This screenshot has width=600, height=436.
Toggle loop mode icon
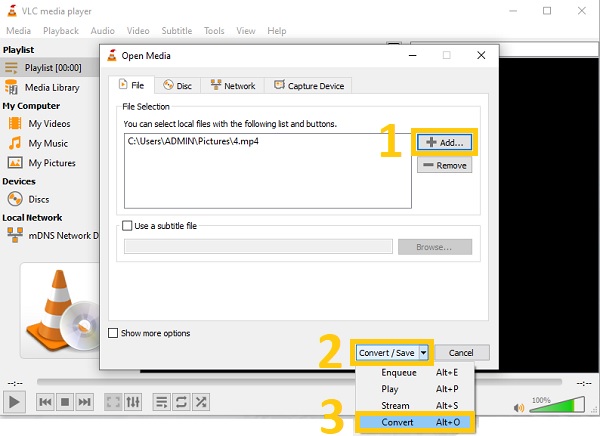click(181, 402)
